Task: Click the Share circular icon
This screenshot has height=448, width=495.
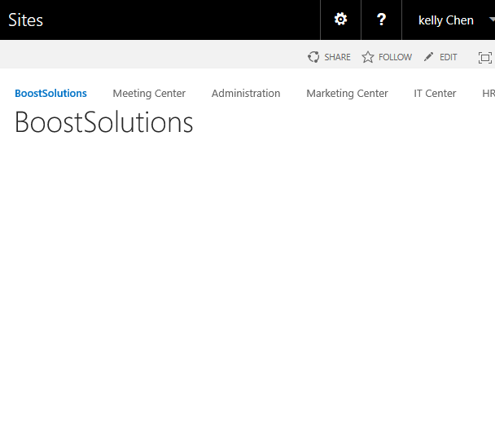Action: click(313, 57)
